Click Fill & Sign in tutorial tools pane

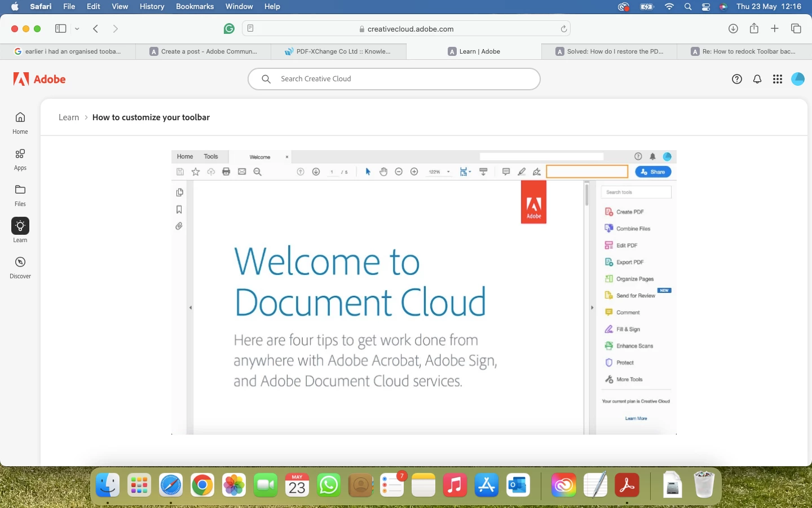point(623,329)
